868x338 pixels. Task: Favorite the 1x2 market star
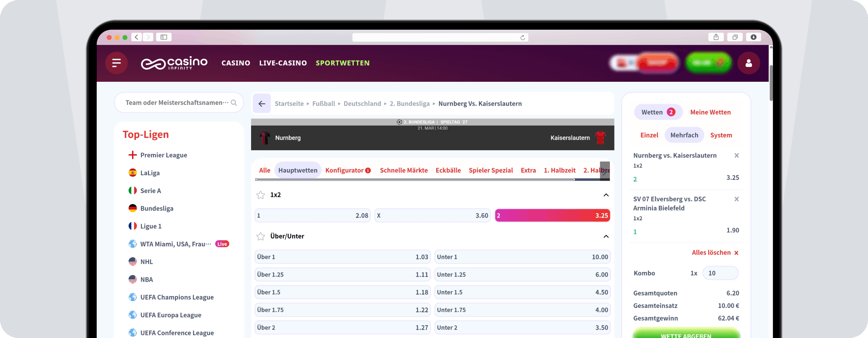(x=260, y=195)
